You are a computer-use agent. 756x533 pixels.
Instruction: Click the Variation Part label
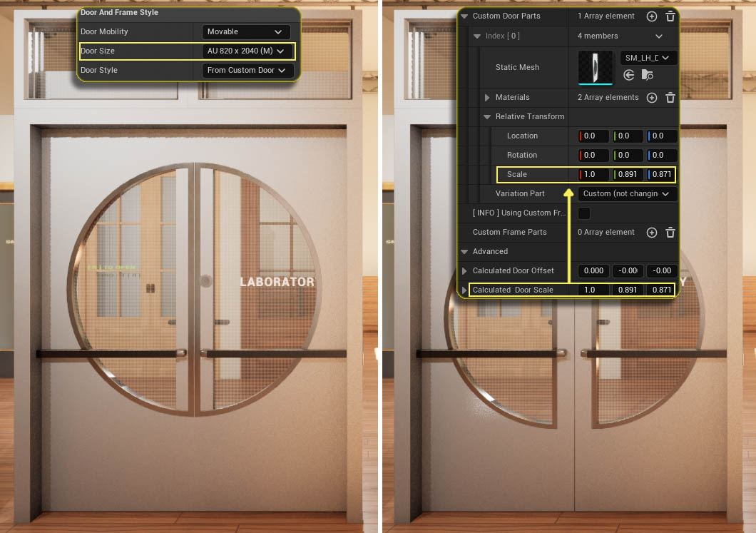pos(520,194)
